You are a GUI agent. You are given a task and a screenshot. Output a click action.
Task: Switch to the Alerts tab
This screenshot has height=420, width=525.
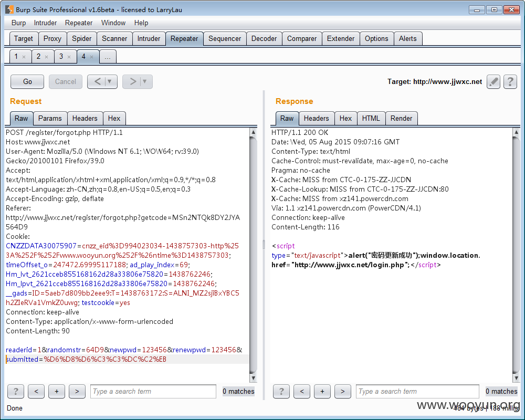(407, 38)
